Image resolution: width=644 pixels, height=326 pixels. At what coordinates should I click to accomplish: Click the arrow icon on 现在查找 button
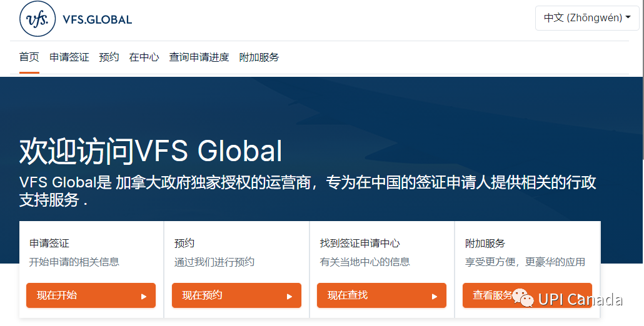point(435,296)
